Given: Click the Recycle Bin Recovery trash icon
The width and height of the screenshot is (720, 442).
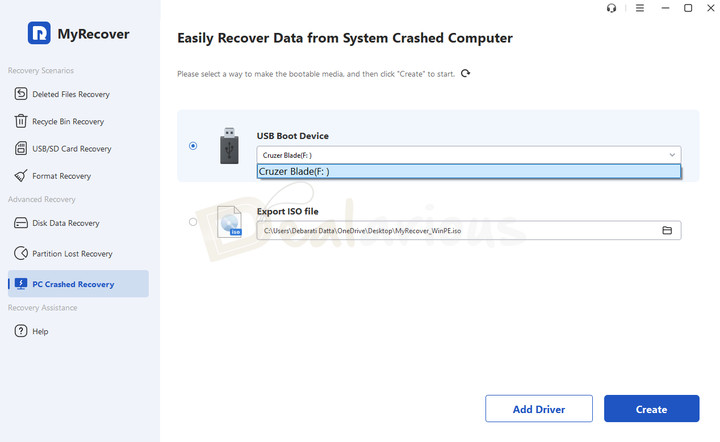Looking at the screenshot, I should pos(21,121).
